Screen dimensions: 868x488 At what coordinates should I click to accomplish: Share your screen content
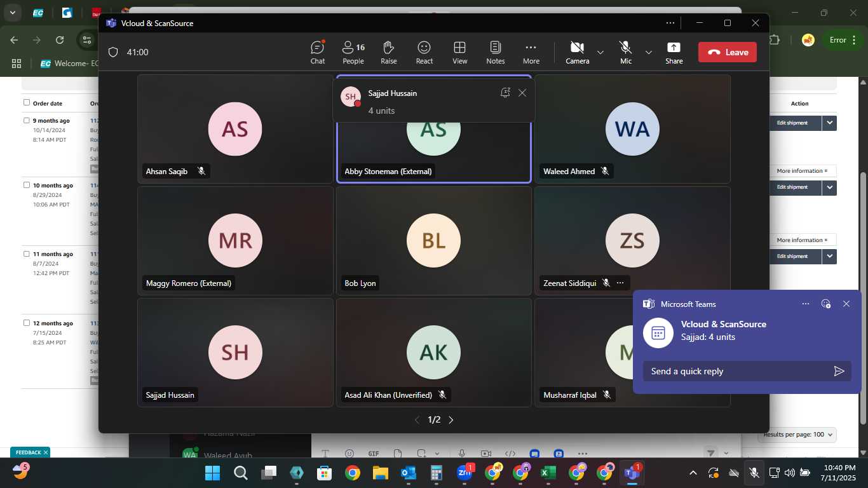coord(674,52)
